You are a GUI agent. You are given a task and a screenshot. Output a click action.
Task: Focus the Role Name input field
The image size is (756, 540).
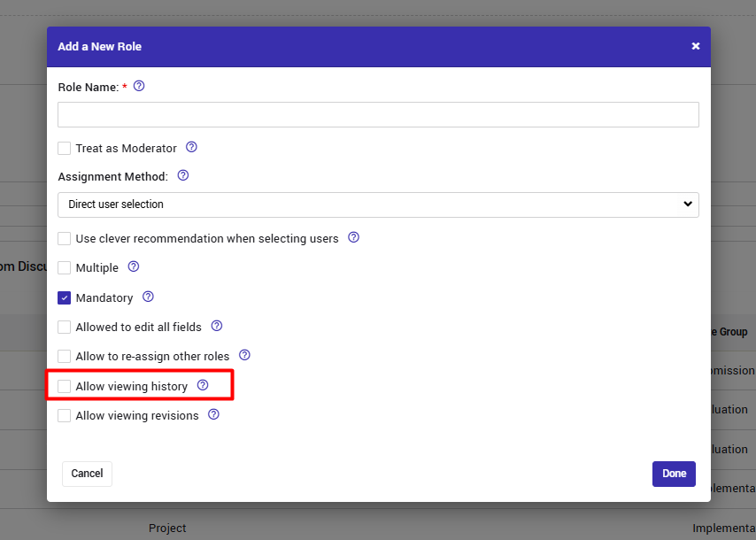(x=378, y=115)
